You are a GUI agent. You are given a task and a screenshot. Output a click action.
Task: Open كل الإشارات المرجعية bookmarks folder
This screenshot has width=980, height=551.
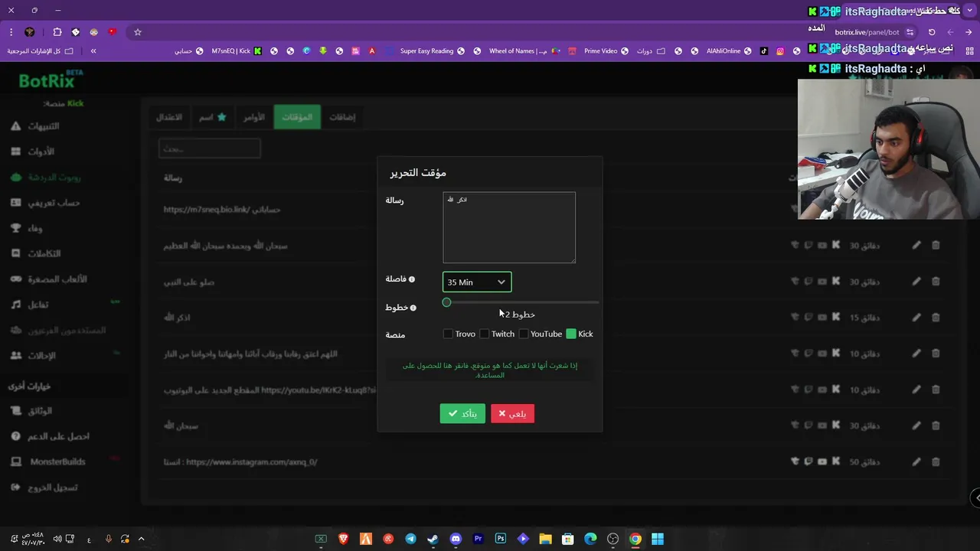(x=40, y=51)
